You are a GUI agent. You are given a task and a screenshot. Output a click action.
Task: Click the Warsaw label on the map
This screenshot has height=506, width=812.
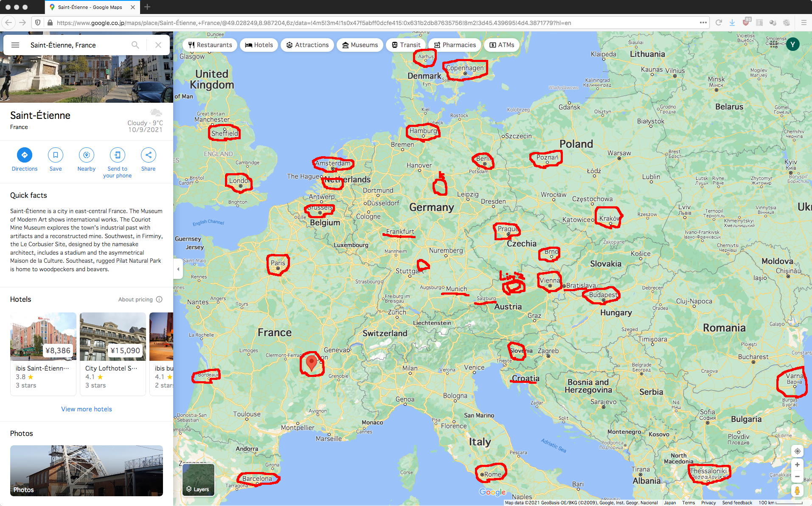[x=619, y=153]
